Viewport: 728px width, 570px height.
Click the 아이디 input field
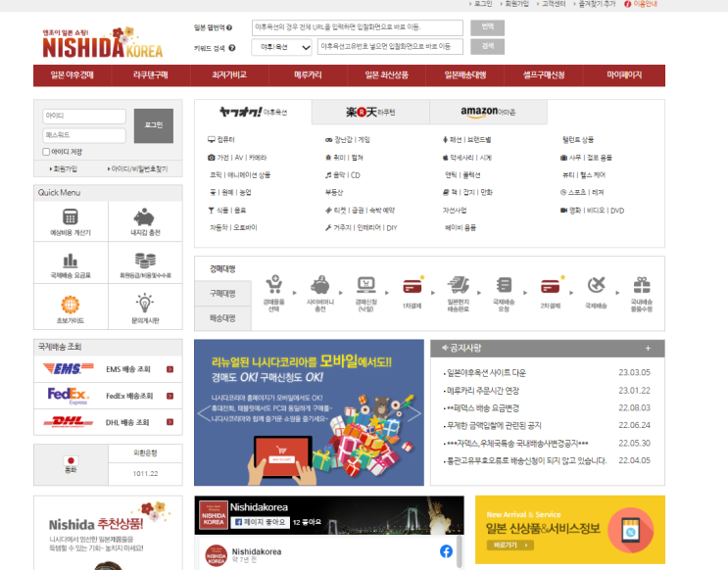tap(84, 116)
